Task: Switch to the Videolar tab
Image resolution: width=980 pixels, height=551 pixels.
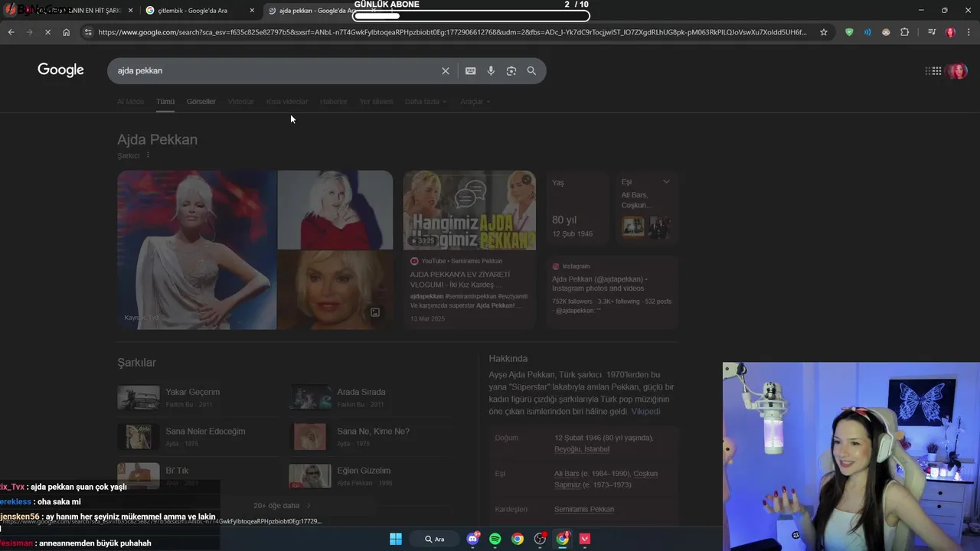Action: point(241,102)
